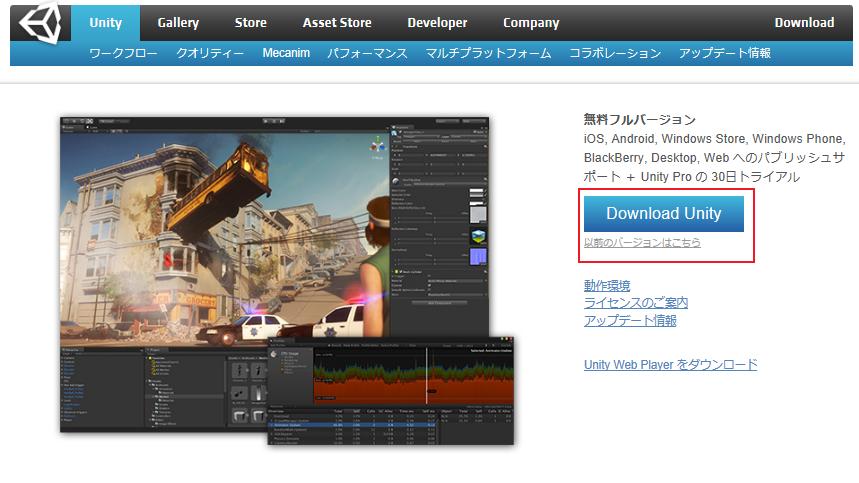The height and width of the screenshot is (483, 859).
Task: Open the ワークフロー submenu item
Action: pyautogui.click(x=123, y=53)
